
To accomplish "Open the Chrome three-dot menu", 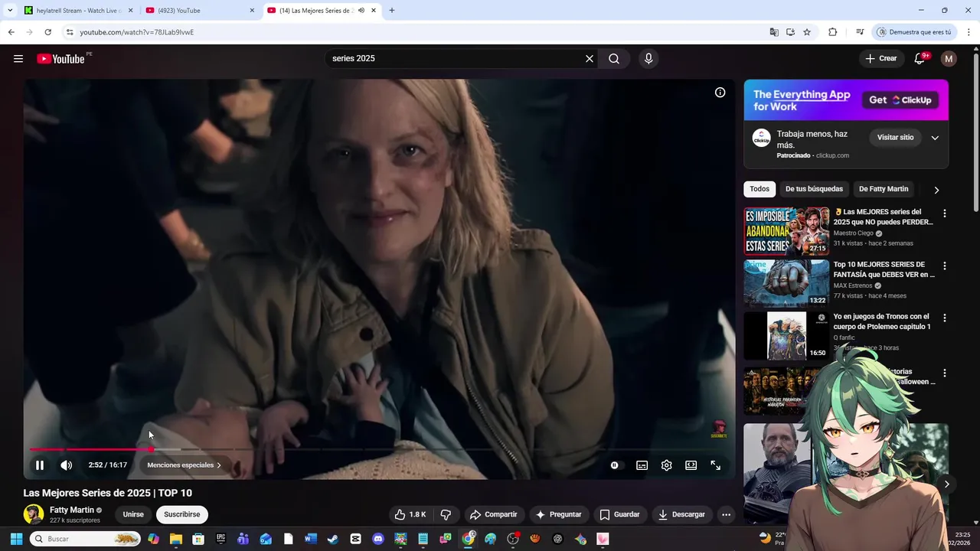I will click(969, 32).
